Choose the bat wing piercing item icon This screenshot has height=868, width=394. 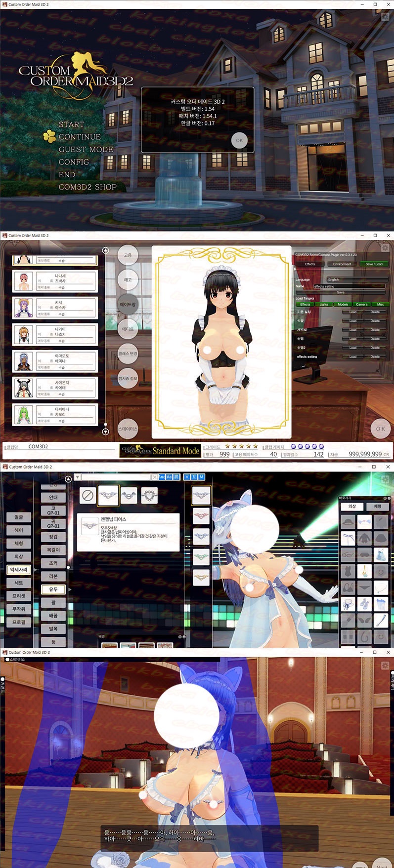(x=129, y=495)
